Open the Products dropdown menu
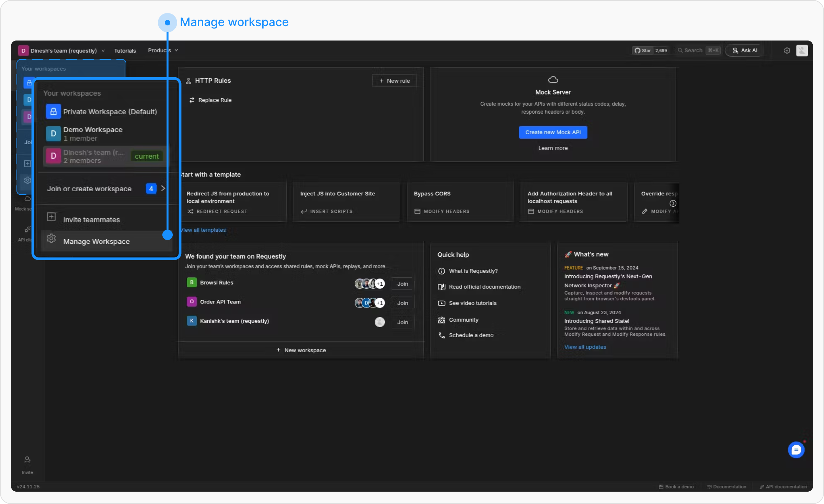 coord(163,50)
